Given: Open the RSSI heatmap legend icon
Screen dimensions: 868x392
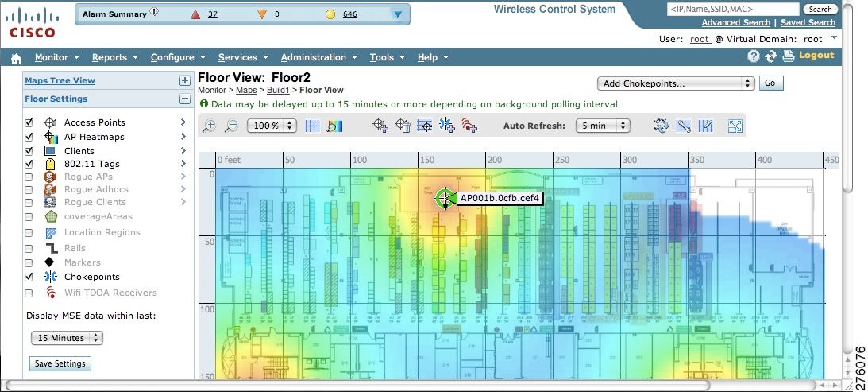Looking at the screenshot, I should pos(335,126).
